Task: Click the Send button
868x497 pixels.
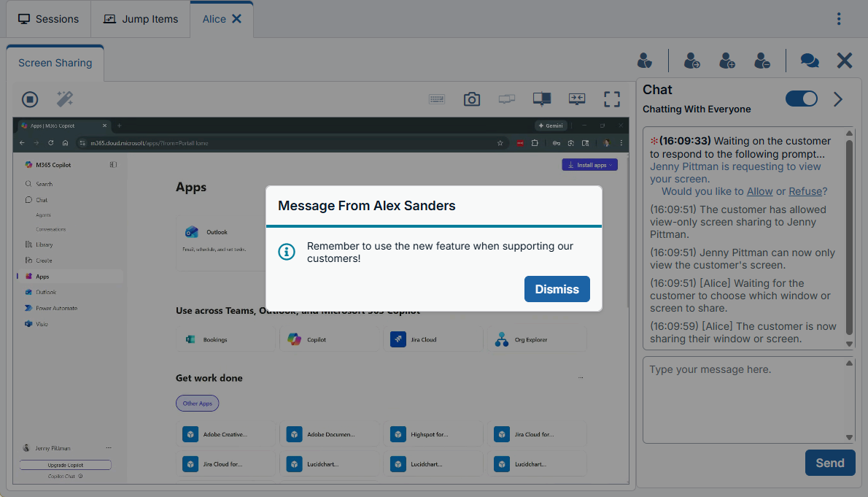Action: 830,463
